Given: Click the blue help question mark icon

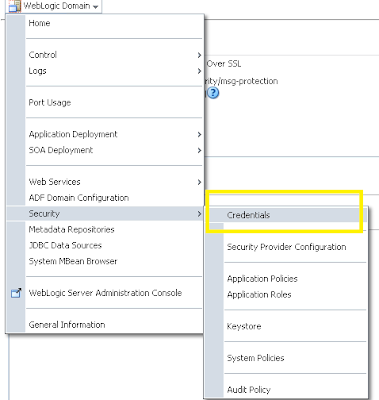Looking at the screenshot, I should (213, 93).
